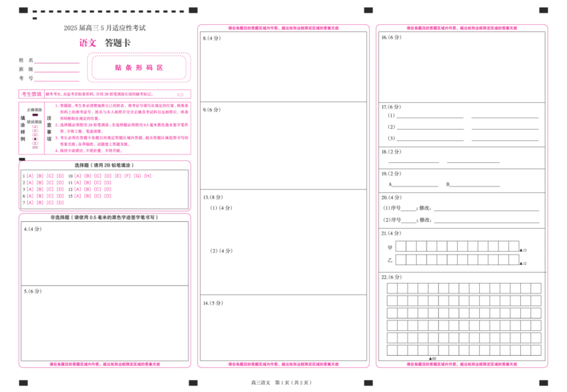The height and width of the screenshot is (392, 567).
Task: Open the pink header tab on the middle page
Action: coord(282,28)
